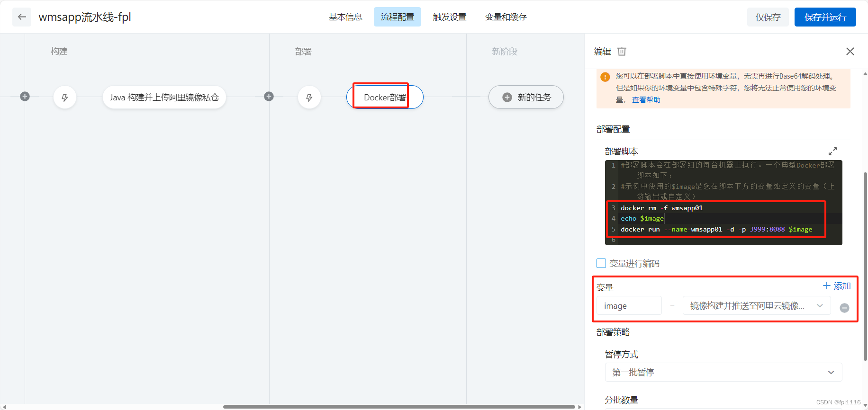
Task: Select the Docker部署 task node
Action: click(x=385, y=97)
